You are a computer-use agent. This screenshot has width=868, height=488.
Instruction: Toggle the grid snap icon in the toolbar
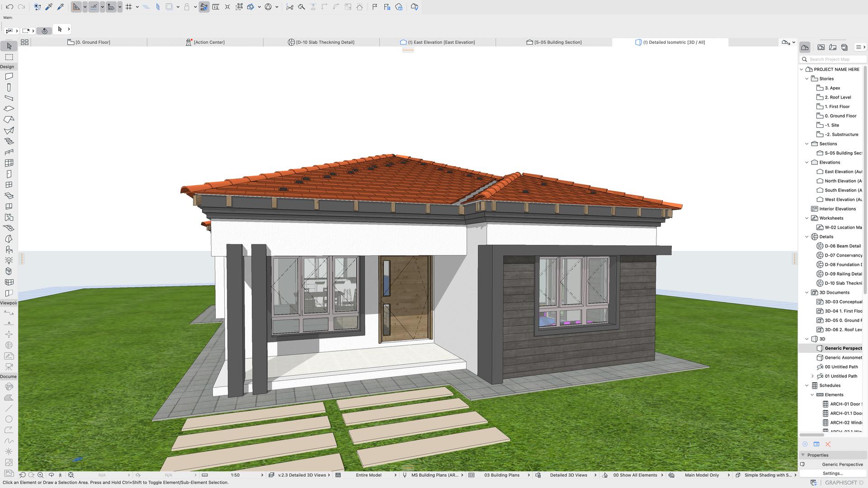point(129,7)
